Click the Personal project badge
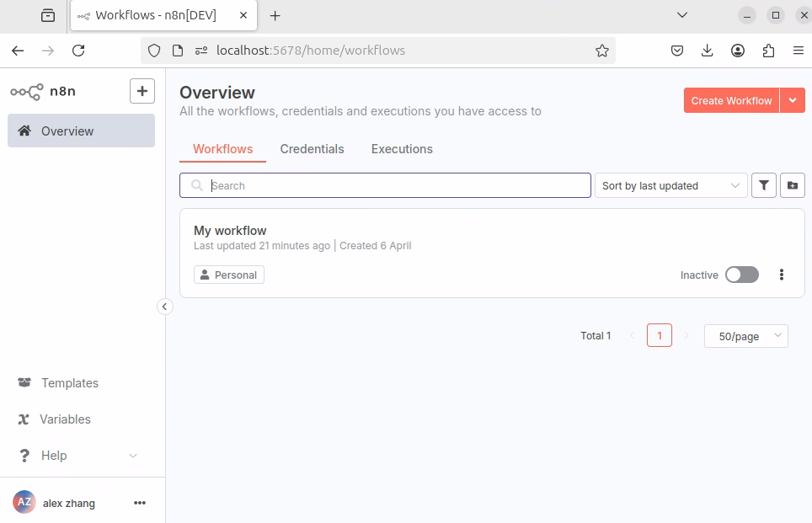Viewport: 812px width, 523px height. [229, 275]
